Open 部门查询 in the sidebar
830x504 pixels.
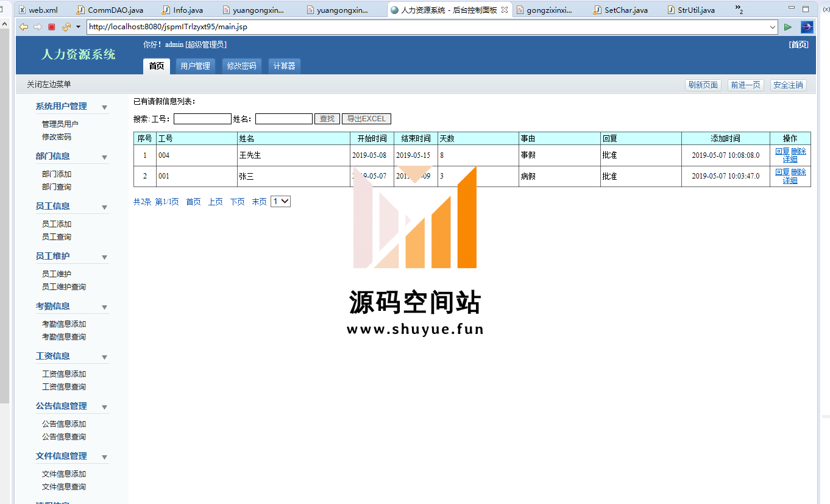click(57, 187)
